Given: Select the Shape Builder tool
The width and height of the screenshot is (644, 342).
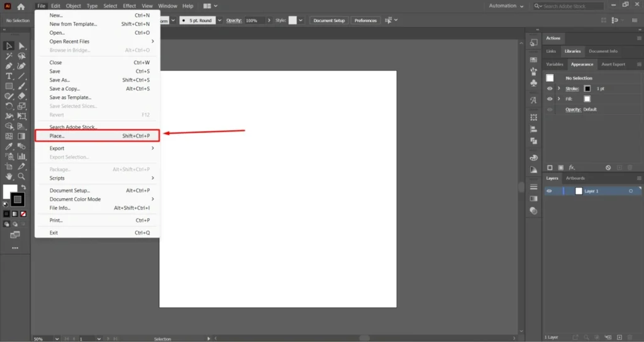Looking at the screenshot, I should [x=9, y=126].
